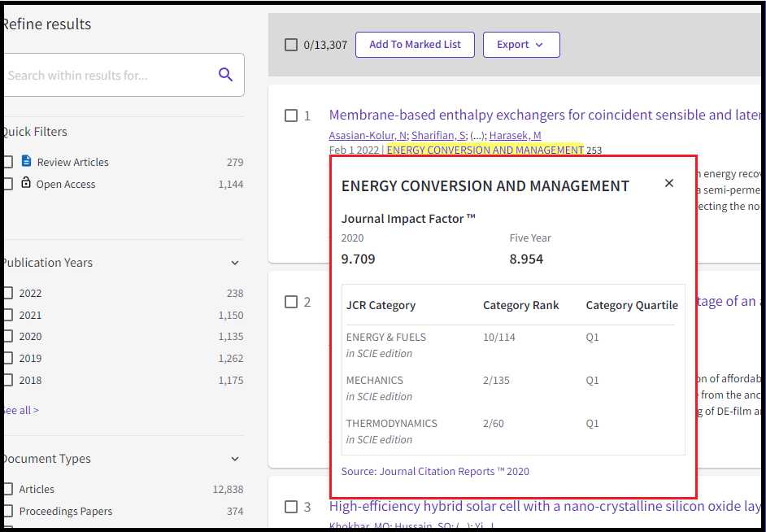Close the Energy Conversion and Management popup

click(x=668, y=183)
